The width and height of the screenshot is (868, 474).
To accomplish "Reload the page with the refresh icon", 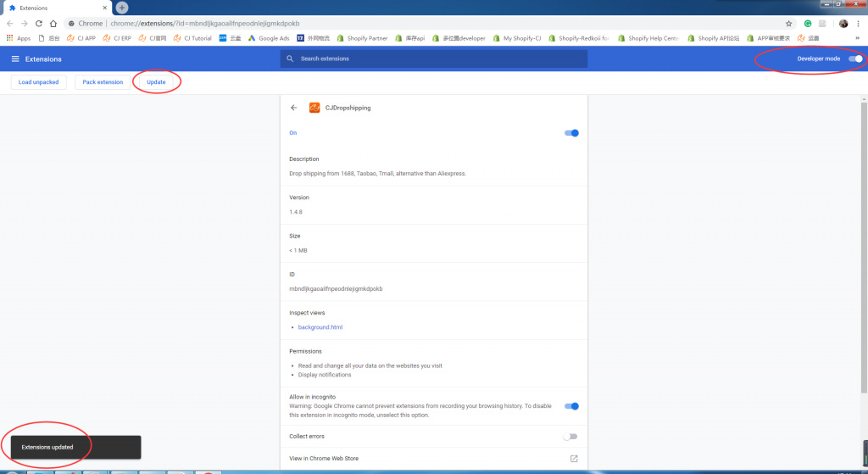I will [x=39, y=23].
